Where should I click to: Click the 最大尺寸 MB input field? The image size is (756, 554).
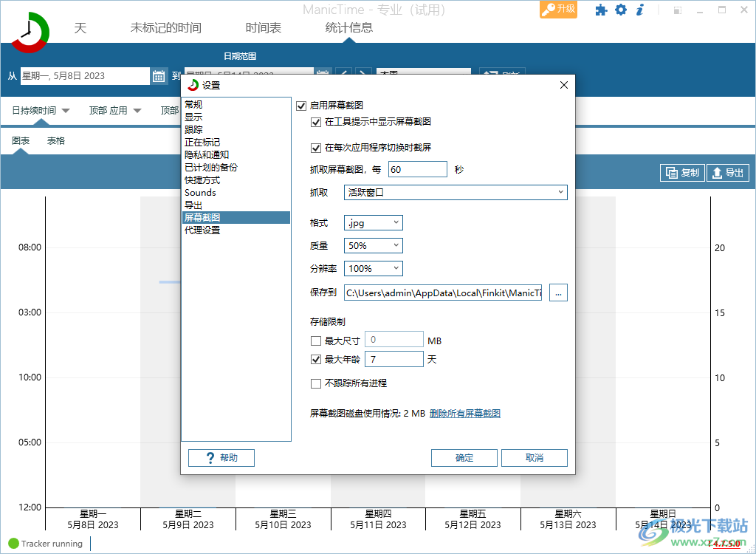point(394,340)
